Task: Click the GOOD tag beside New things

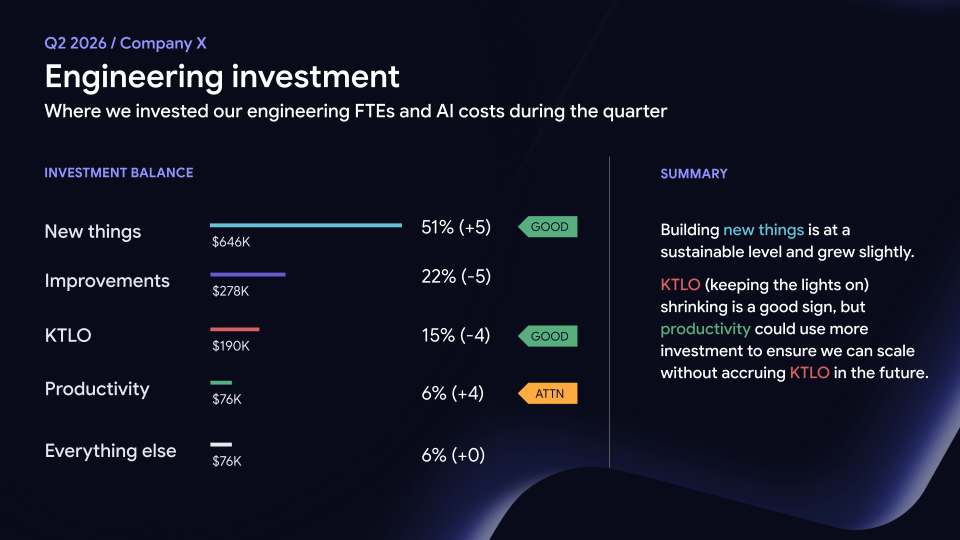Action: pyautogui.click(x=548, y=227)
